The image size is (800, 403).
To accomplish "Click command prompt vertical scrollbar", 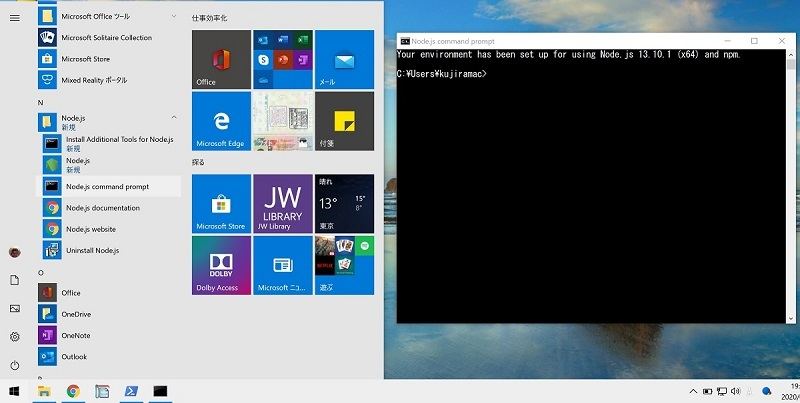I will click(791, 186).
